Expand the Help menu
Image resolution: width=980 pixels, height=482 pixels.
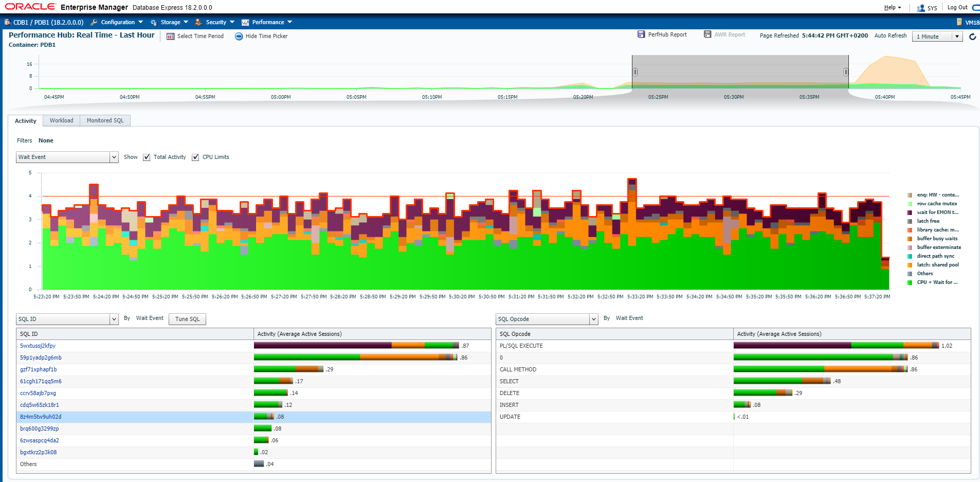pos(893,7)
